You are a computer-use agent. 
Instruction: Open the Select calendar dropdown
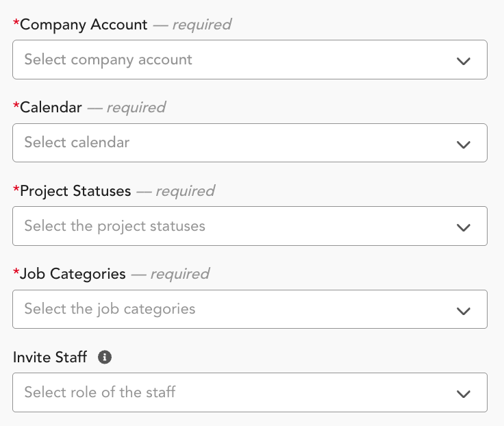click(x=233, y=143)
